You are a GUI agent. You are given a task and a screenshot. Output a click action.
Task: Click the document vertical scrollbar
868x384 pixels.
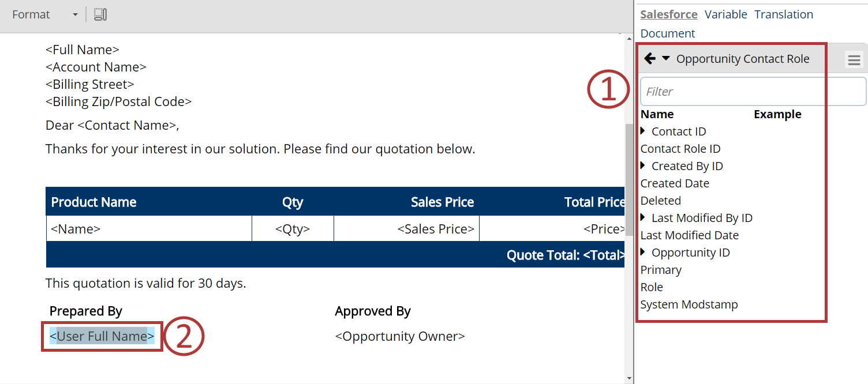pos(629,156)
